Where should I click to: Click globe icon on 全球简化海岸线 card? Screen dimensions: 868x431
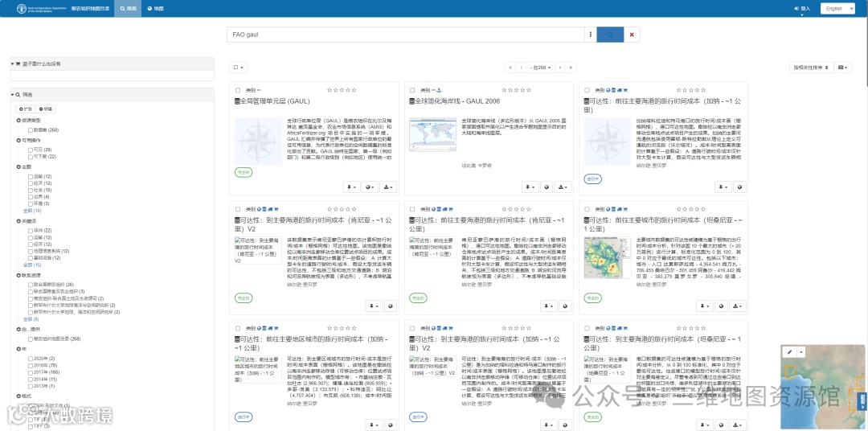pyautogui.click(x=546, y=187)
